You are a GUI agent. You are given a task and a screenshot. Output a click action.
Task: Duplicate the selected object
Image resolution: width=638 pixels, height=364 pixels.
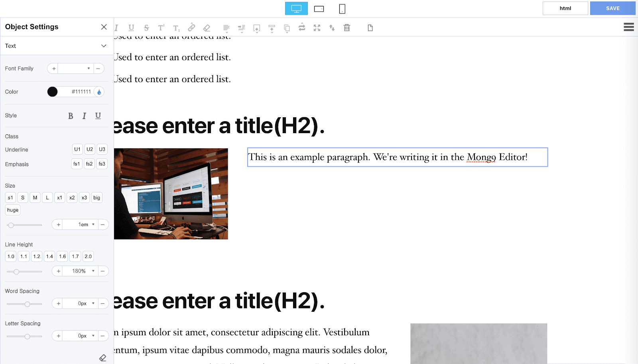point(287,28)
